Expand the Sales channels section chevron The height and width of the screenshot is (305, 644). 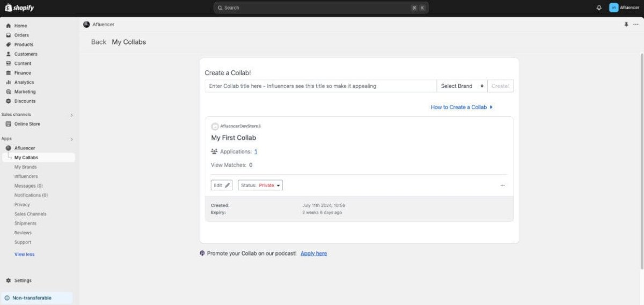tap(71, 115)
